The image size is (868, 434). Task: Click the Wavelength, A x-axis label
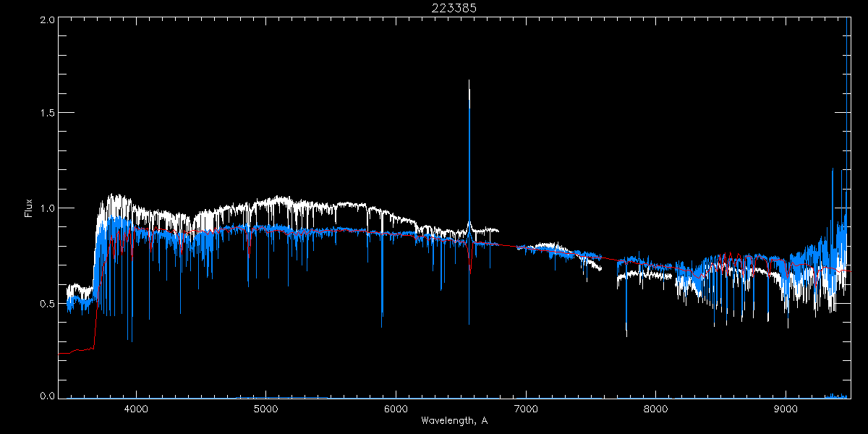point(454,420)
